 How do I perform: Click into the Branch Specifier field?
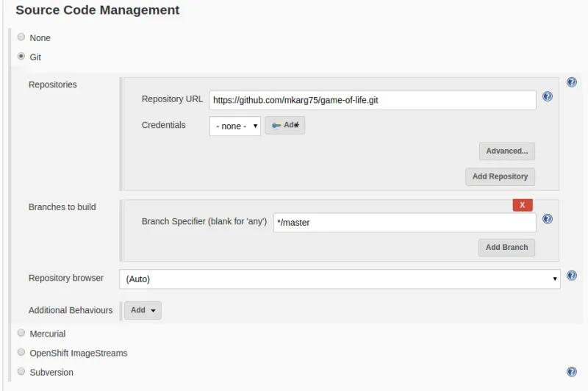[x=404, y=223]
